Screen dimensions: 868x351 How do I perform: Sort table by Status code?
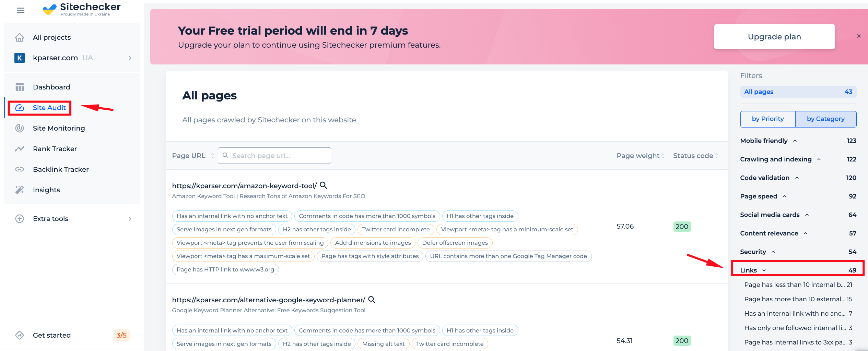coord(695,156)
